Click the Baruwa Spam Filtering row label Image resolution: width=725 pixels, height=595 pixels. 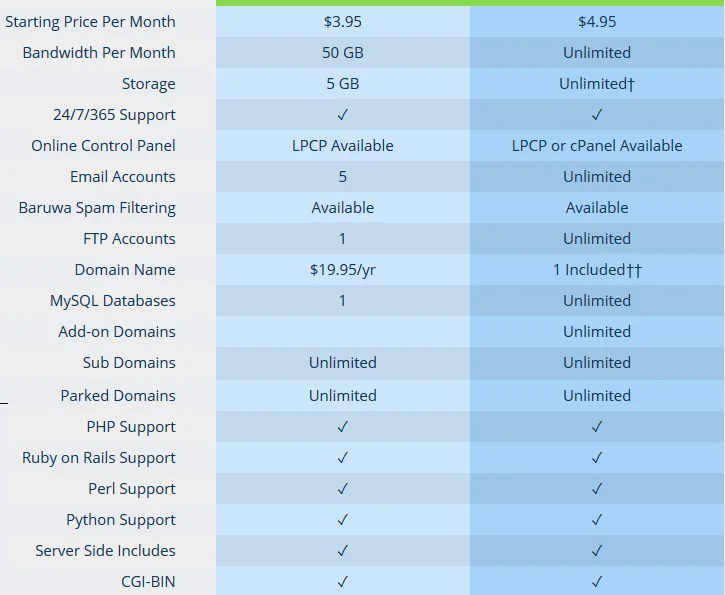point(97,208)
